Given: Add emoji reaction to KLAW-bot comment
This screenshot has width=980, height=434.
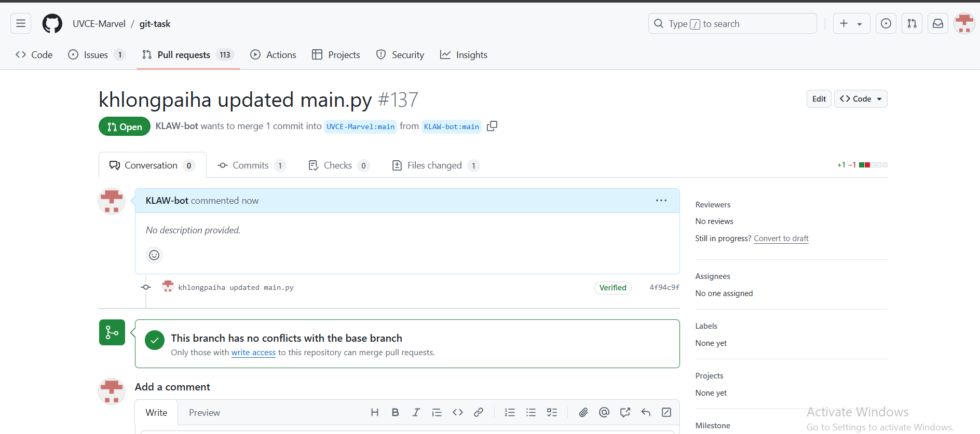Looking at the screenshot, I should pos(154,255).
